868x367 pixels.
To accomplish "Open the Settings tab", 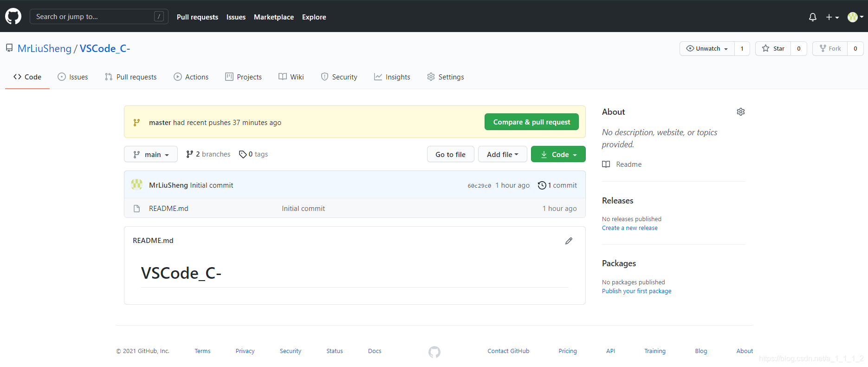I will 446,77.
